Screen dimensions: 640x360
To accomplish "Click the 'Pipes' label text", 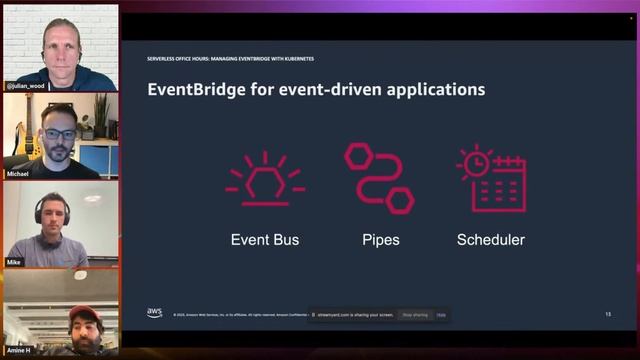I will point(381,240).
